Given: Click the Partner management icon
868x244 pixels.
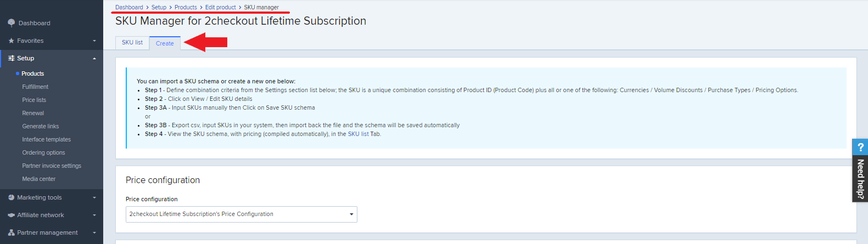Looking at the screenshot, I should 11,232.
